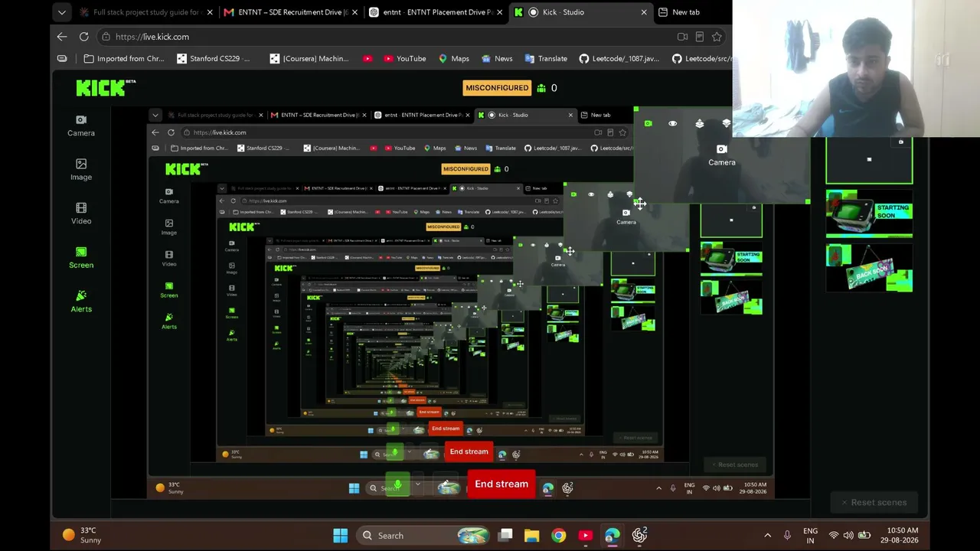
Task: Launch Google Chrome from the taskbar
Action: (x=558, y=536)
